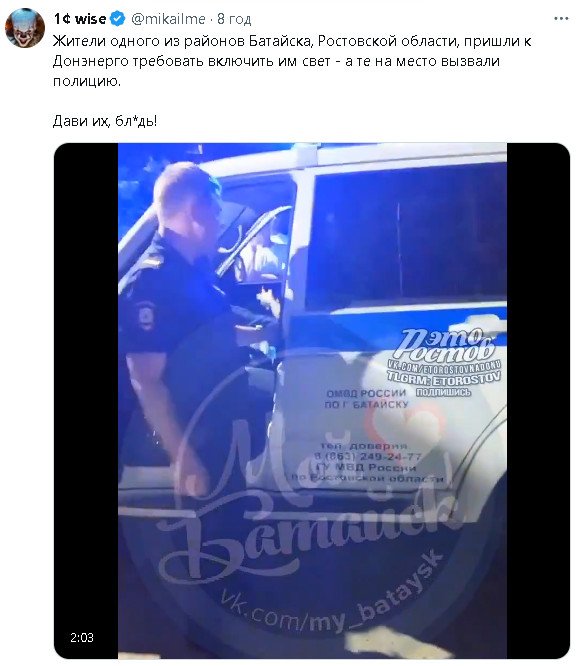Screen dimensions: 581x666
Task: Open the "1¢ wise" display name profile
Action: 80,19
